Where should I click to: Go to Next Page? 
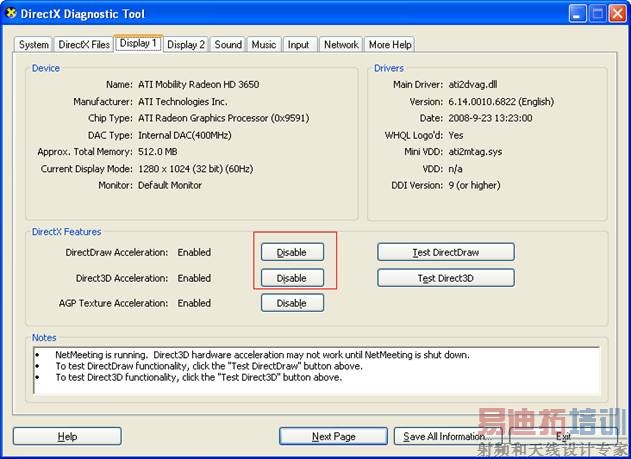click(334, 436)
